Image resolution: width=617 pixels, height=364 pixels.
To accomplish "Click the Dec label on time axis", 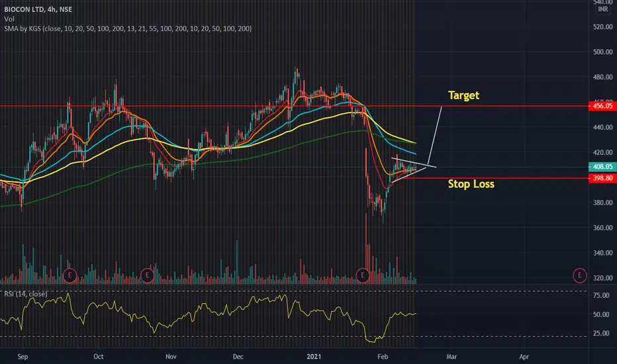I will (238, 357).
